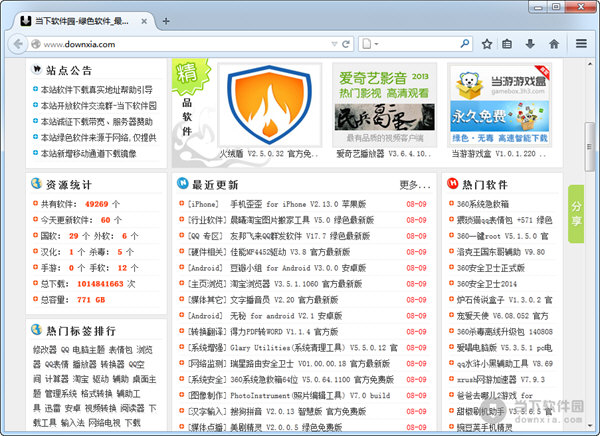Click the search magnifier icon
Image resolution: width=600 pixels, height=436 pixels.
click(465, 44)
